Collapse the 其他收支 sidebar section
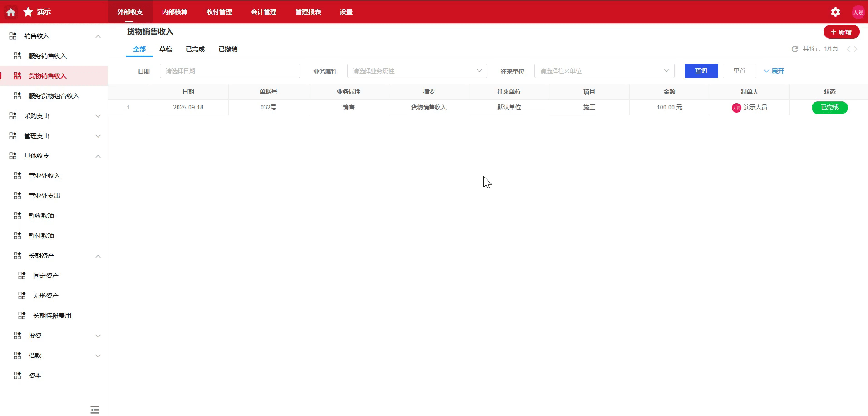This screenshot has width=868, height=416. coord(98,156)
